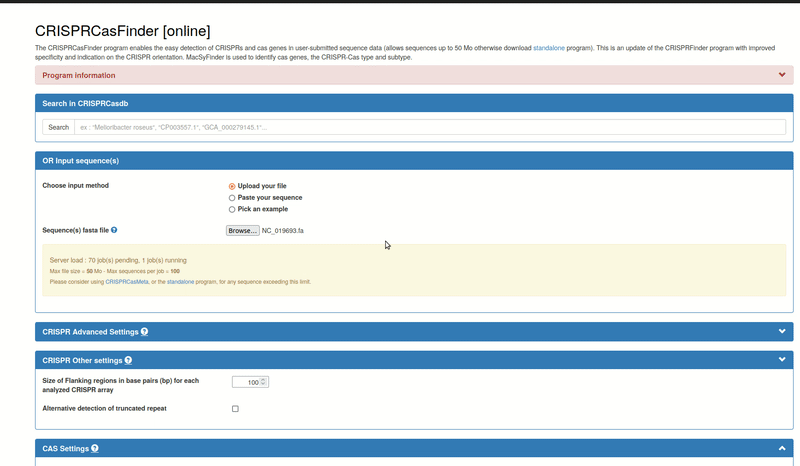Screen dimensions: 800x466
Task: Open help icon next to Sequence(s) fasta file
Action: tap(114, 230)
